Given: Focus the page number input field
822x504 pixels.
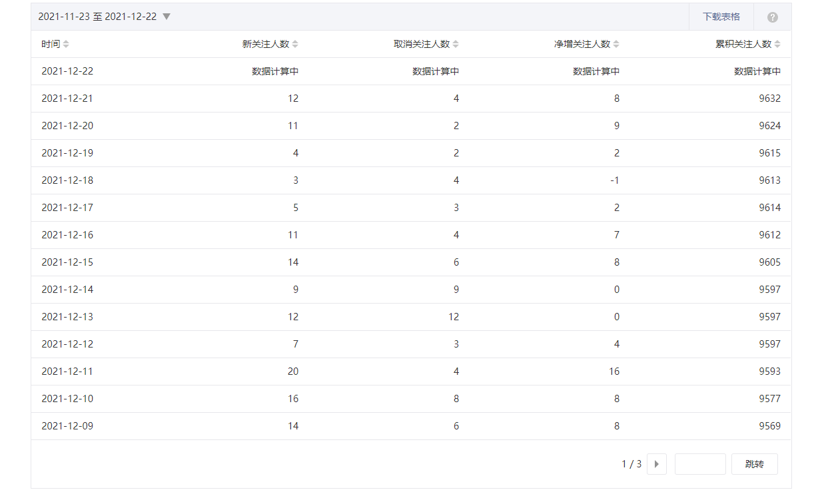Looking at the screenshot, I should [699, 464].
